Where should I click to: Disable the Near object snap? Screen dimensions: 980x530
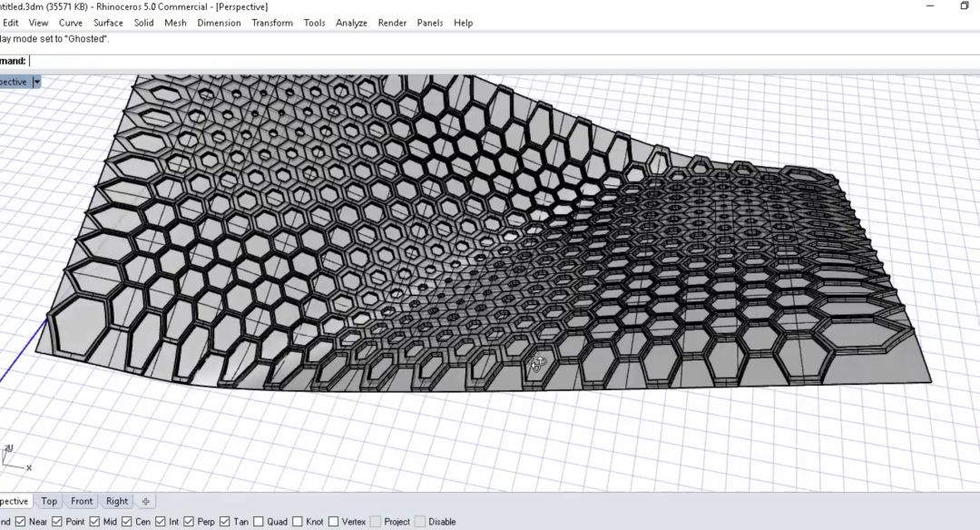[19, 522]
